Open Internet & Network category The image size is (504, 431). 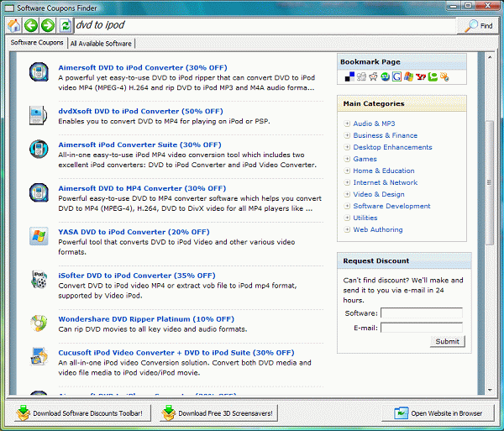385,182
